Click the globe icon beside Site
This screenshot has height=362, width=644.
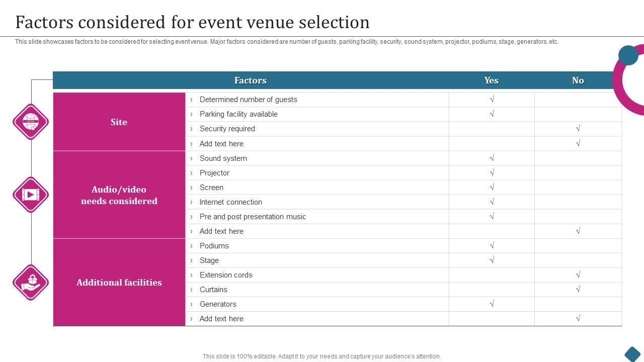[x=31, y=122]
